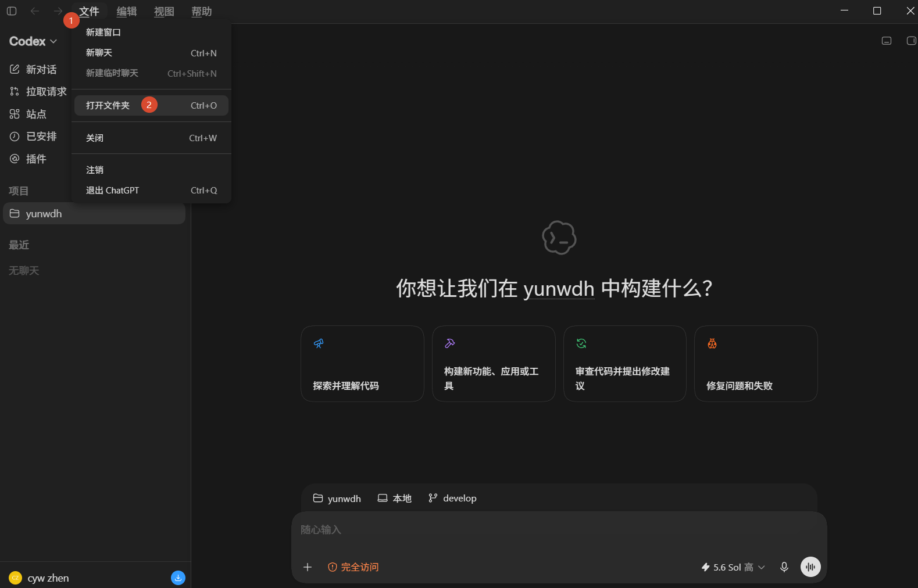This screenshot has width=918, height=588.
Task: Go back with the left arrow
Action: pyautogui.click(x=35, y=11)
